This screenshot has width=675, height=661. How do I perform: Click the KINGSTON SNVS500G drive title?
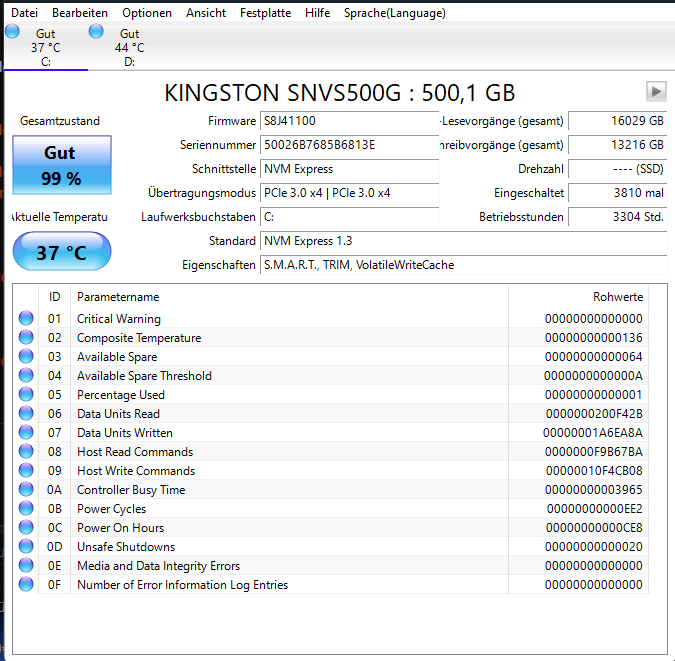pos(340,93)
